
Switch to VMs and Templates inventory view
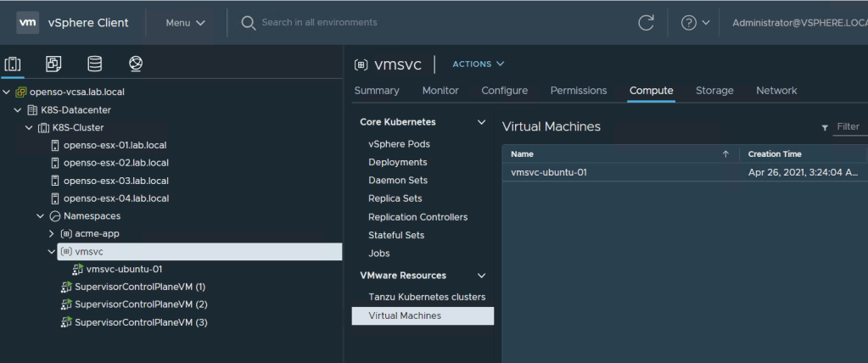(53, 64)
